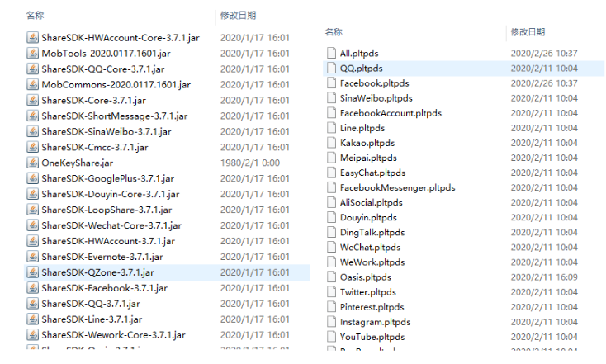Click the jar icon of ShareSDK-Core-3.7.1.jar
This screenshot has width=606, height=364.
[33, 100]
